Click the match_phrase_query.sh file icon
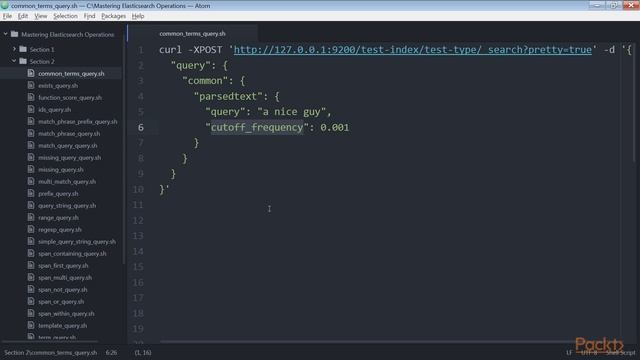This screenshot has height=360, width=640. [x=31, y=133]
